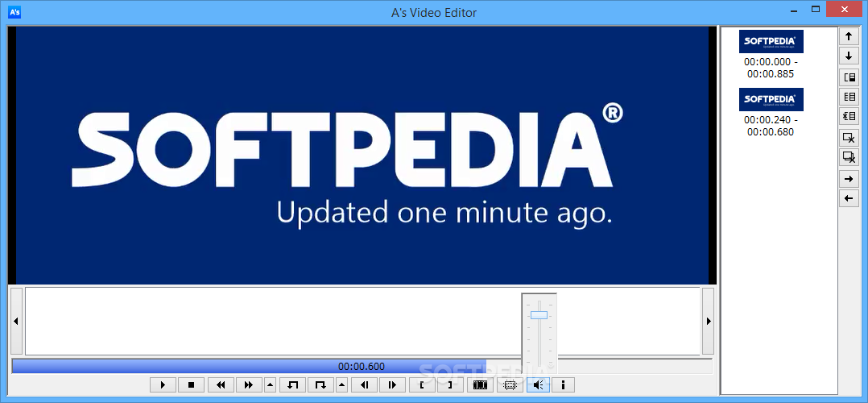Viewport: 868px width, 403px height.
Task: Move clip down with the down-arrow
Action: pyautogui.click(x=849, y=56)
